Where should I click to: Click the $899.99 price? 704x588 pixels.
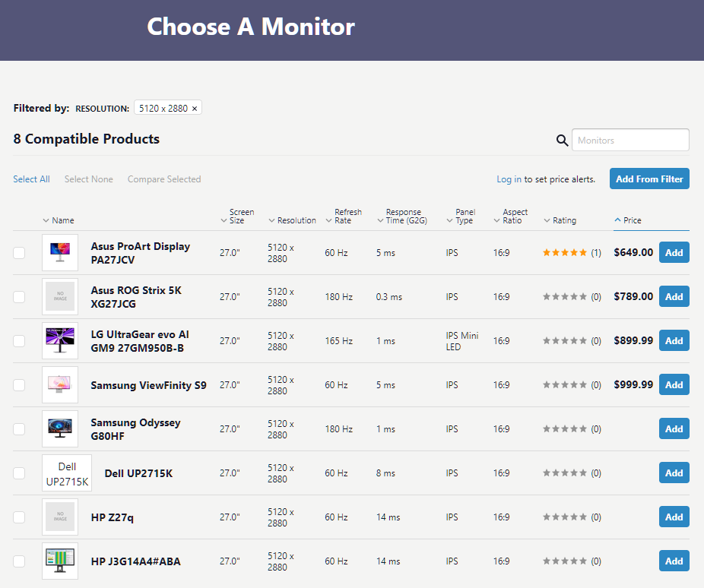click(x=633, y=341)
